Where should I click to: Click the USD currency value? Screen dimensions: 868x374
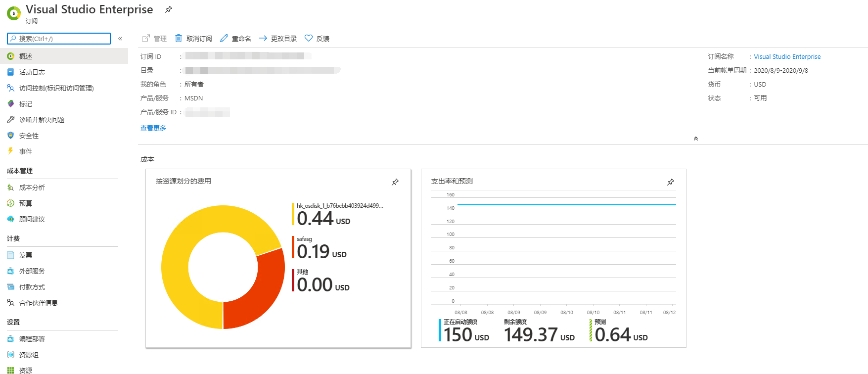coord(760,85)
